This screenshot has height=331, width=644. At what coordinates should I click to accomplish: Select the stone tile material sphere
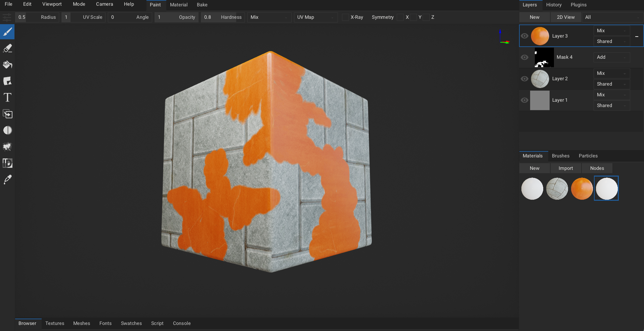click(557, 189)
